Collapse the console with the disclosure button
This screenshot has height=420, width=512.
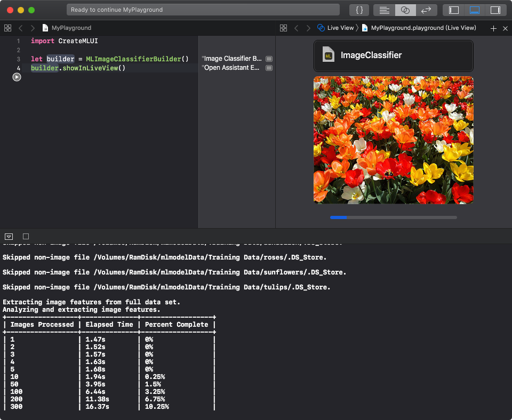(x=9, y=236)
